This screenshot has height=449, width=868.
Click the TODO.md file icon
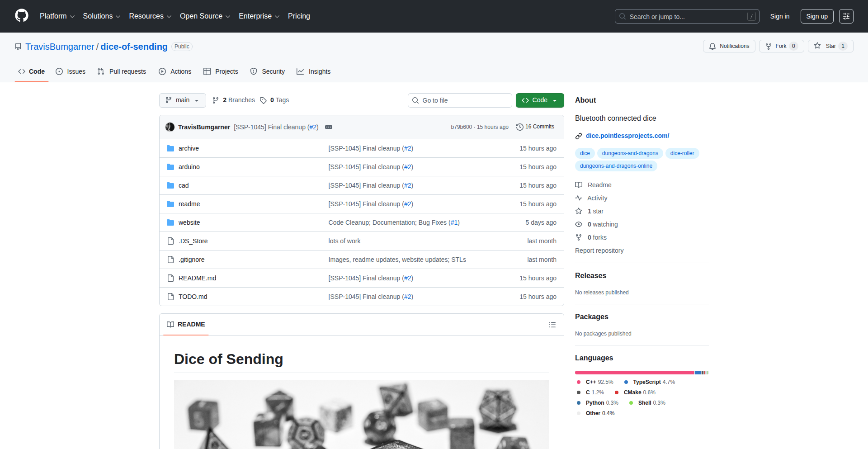pos(170,297)
